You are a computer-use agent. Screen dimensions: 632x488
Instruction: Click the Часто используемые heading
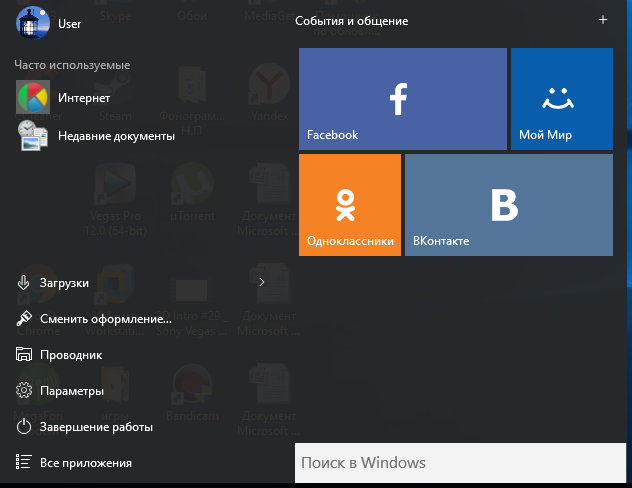click(72, 65)
